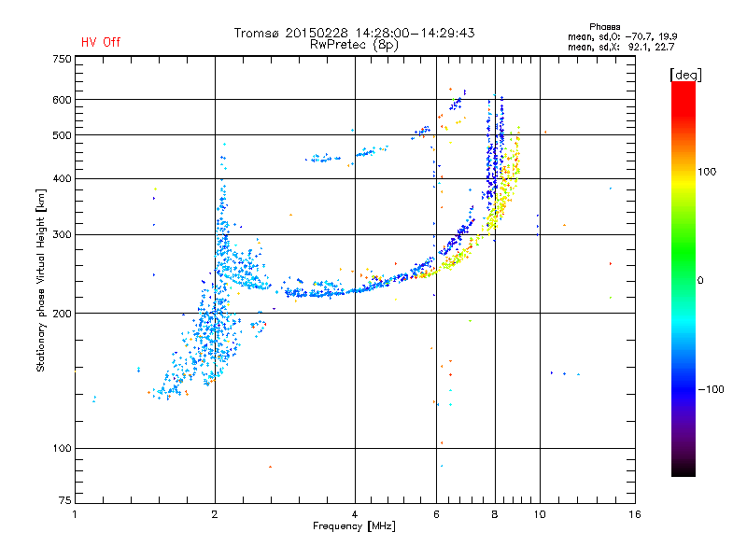Click the red 'HV Off' status label

[101, 42]
